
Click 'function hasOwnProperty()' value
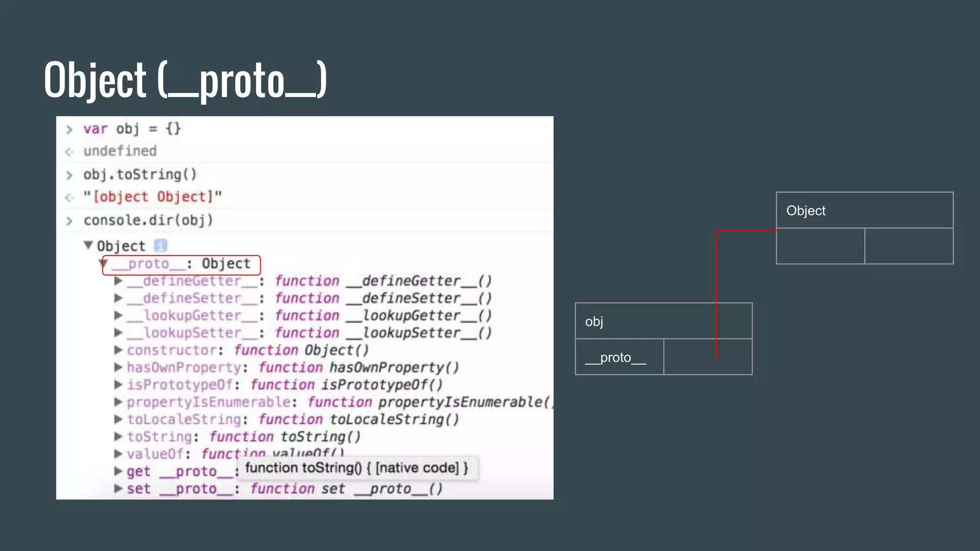click(359, 367)
